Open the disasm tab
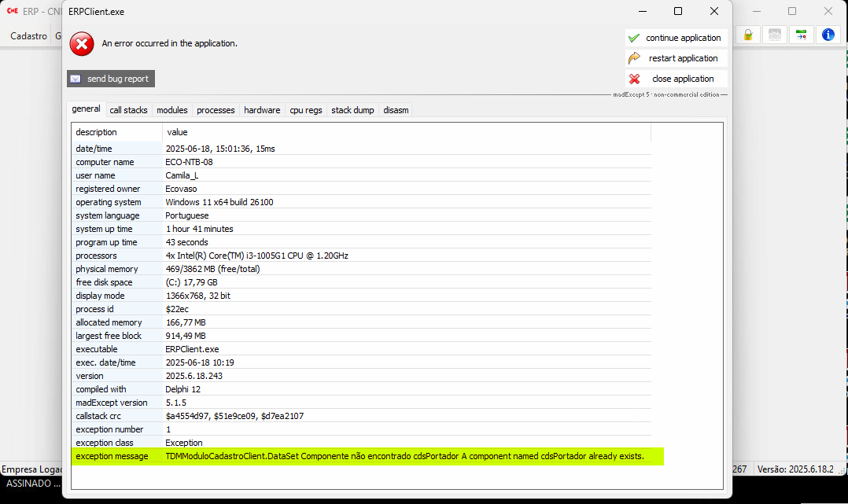Image resolution: width=848 pixels, height=504 pixels. pyautogui.click(x=396, y=110)
